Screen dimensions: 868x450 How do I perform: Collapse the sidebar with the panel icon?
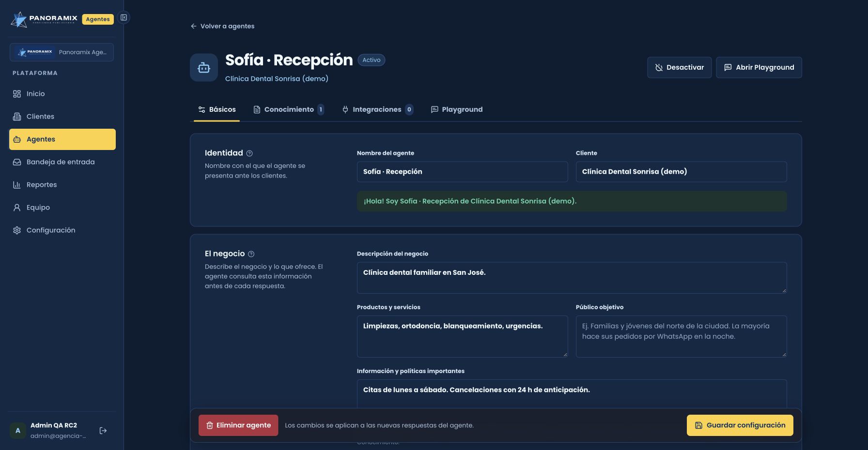click(124, 17)
